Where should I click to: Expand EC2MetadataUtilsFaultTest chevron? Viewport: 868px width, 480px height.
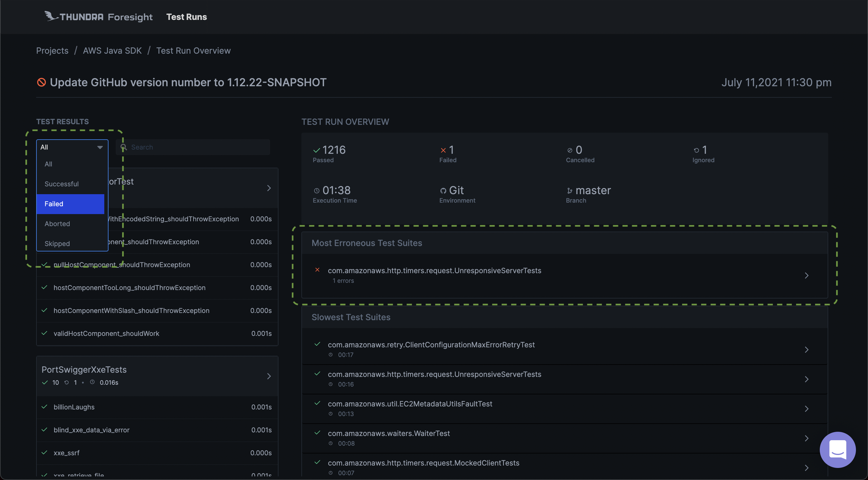tap(806, 409)
